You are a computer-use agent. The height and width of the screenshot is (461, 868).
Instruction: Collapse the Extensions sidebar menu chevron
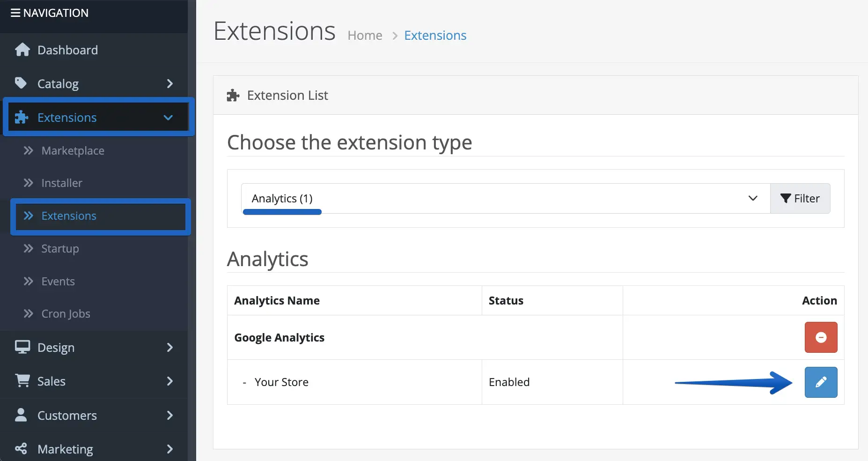point(169,118)
